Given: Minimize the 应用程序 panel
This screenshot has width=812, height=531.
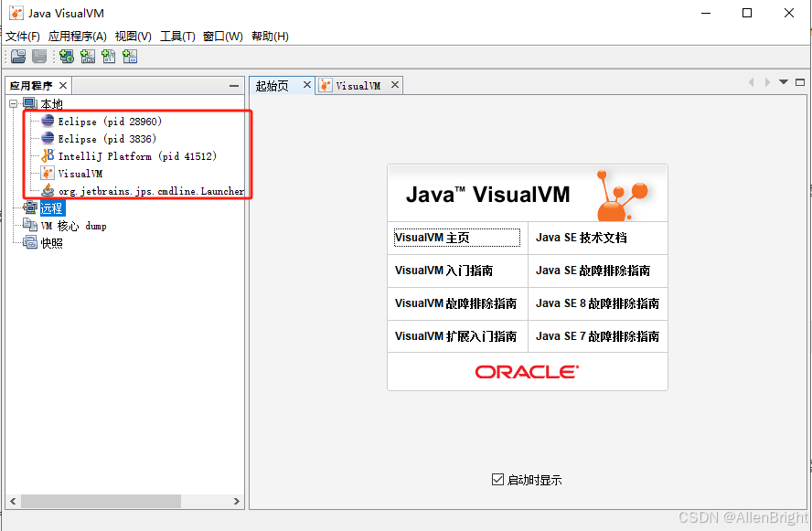Looking at the screenshot, I should tap(234, 85).
